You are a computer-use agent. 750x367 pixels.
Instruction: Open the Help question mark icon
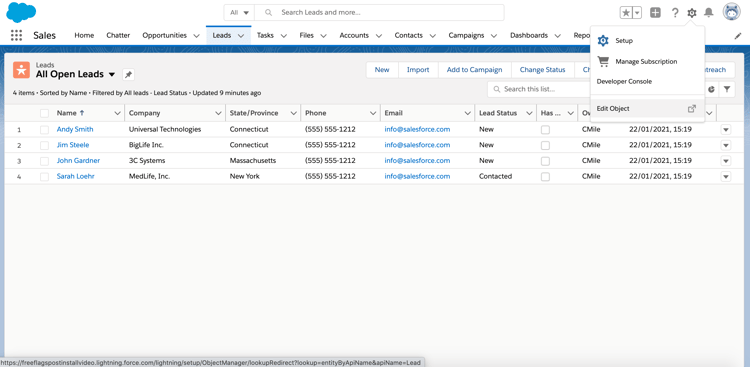point(675,13)
